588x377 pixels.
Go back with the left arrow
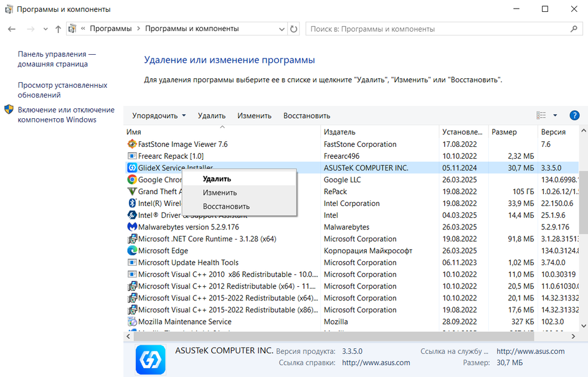coord(12,29)
